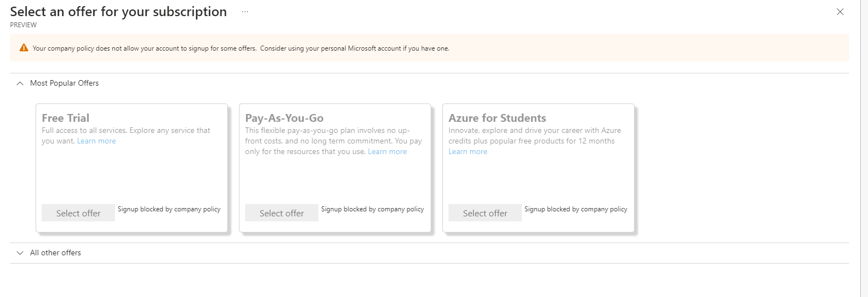Click the 'All other offers' section label

tap(56, 253)
